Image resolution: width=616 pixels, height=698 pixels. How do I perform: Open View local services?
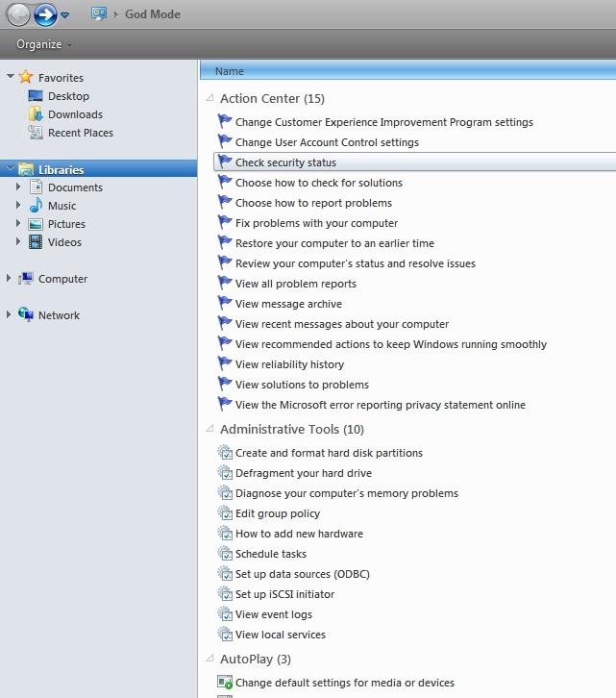[281, 635]
